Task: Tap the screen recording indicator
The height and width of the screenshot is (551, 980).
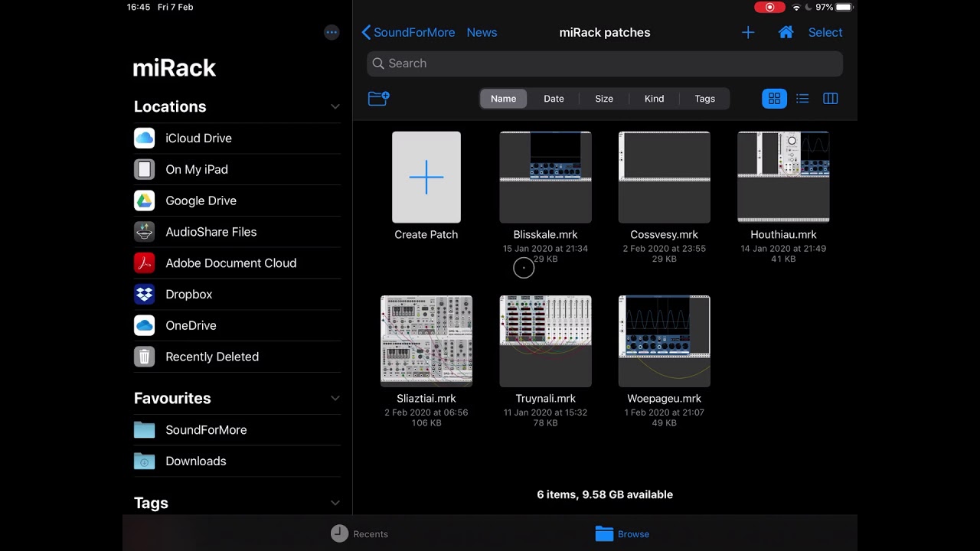Action: (x=769, y=8)
